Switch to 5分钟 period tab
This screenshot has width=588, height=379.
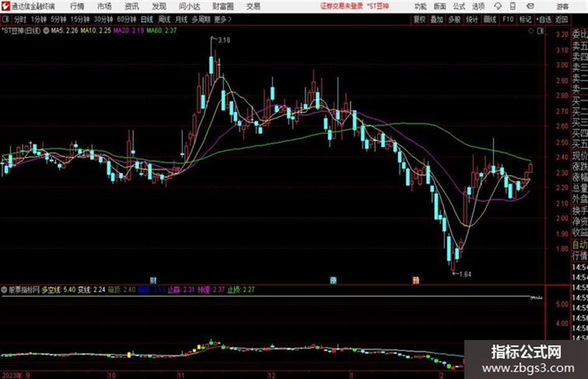[x=58, y=19]
